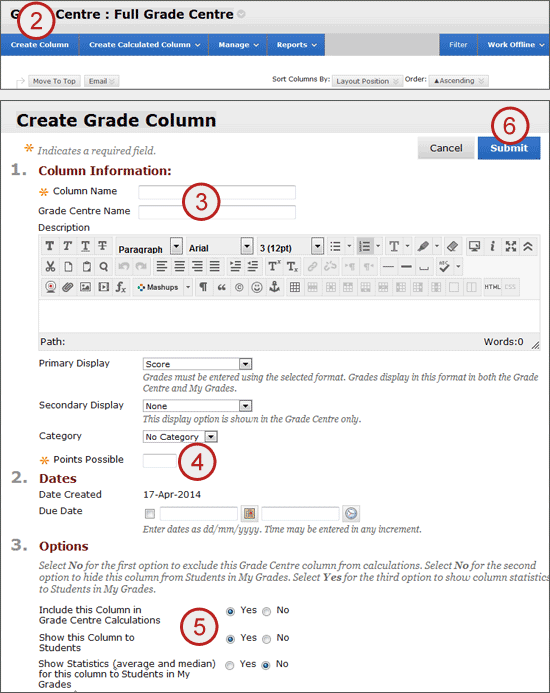This screenshot has height=693, width=550.
Task: Select Yes for Show this Column to Students
Action: 230,639
